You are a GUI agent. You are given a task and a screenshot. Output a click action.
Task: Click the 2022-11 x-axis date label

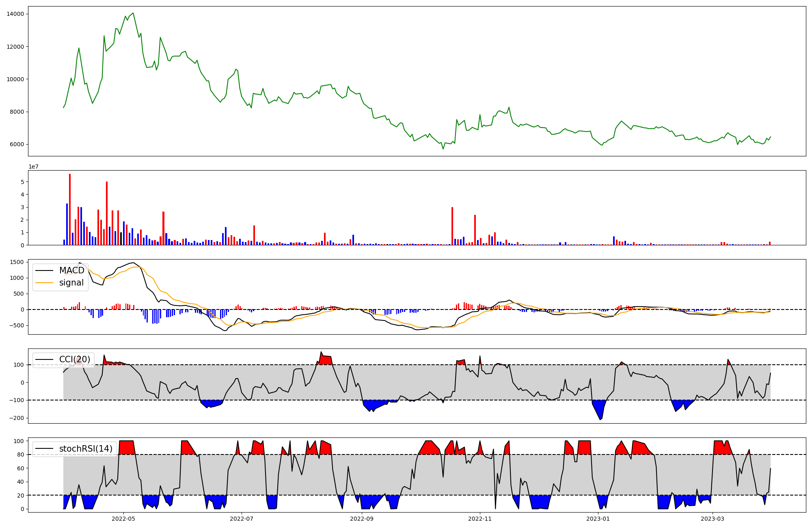click(480, 519)
